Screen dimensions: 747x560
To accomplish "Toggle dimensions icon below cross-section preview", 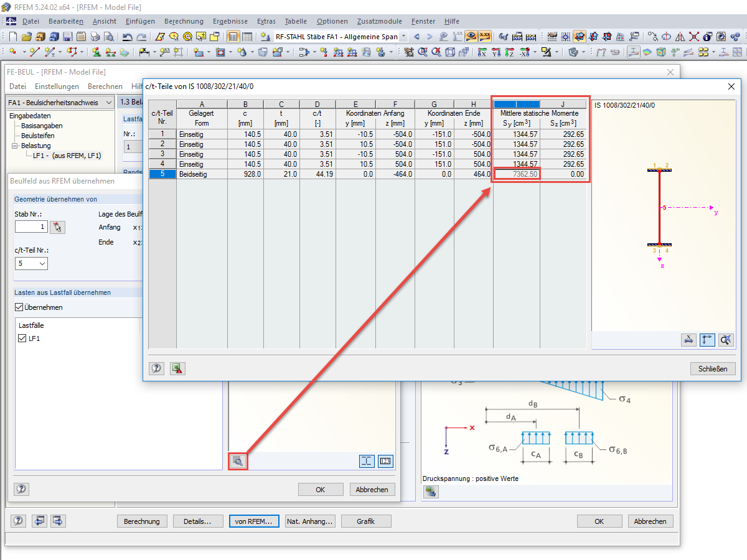I will tap(688, 339).
